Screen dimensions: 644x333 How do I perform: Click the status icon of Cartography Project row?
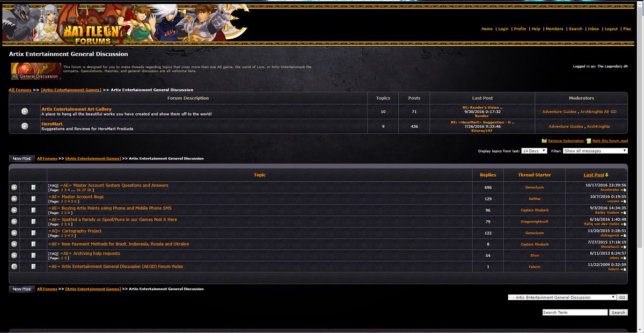tap(14, 233)
